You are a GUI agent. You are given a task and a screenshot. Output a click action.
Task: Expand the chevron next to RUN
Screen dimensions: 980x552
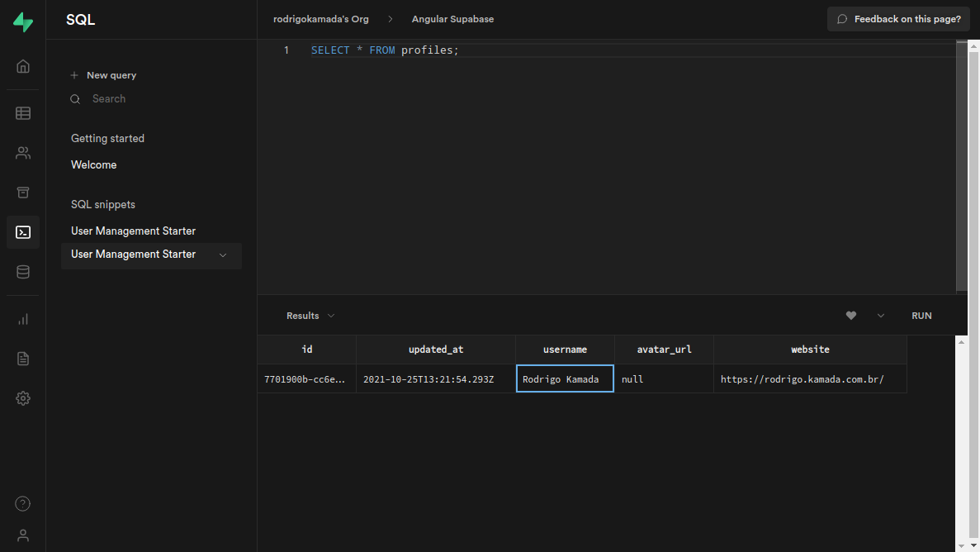(x=881, y=316)
